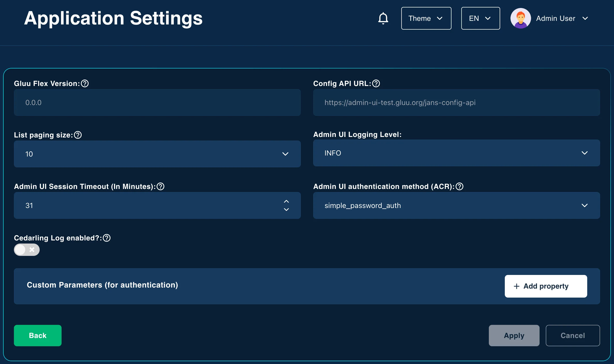Show help for Admin UI Session Timeout
Viewport: 614px width, 364px height.
[x=160, y=186]
